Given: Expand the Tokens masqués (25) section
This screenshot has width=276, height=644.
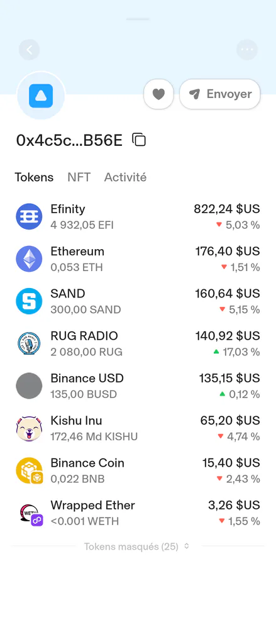Looking at the screenshot, I should (137, 547).
